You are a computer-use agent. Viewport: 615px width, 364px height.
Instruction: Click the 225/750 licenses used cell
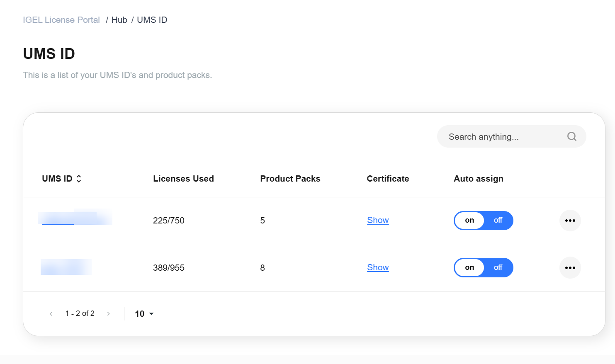168,221
